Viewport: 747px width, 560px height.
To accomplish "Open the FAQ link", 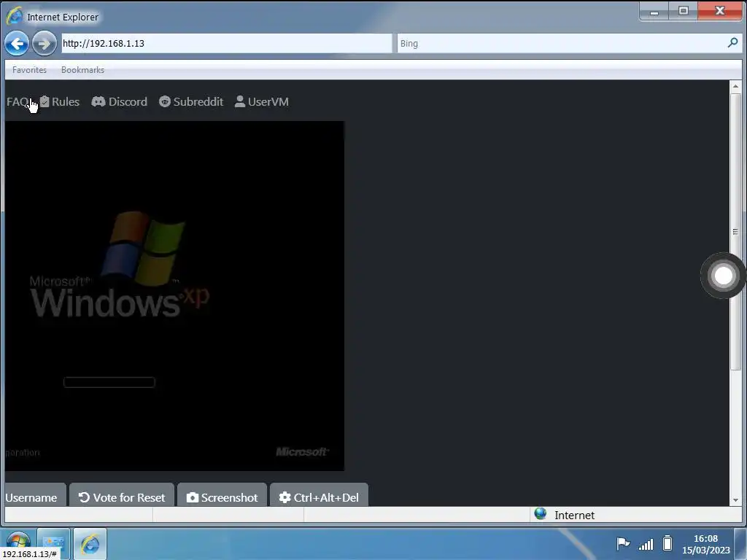I will tap(18, 102).
